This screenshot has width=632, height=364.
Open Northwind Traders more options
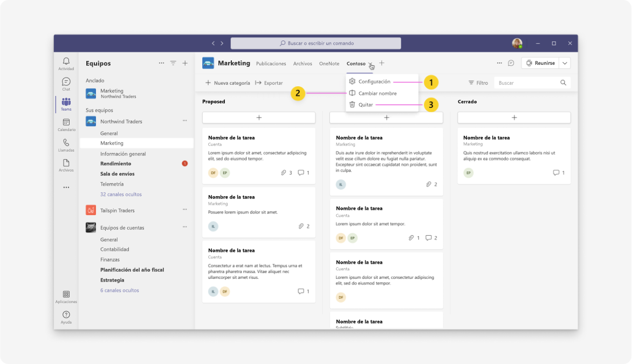184,121
